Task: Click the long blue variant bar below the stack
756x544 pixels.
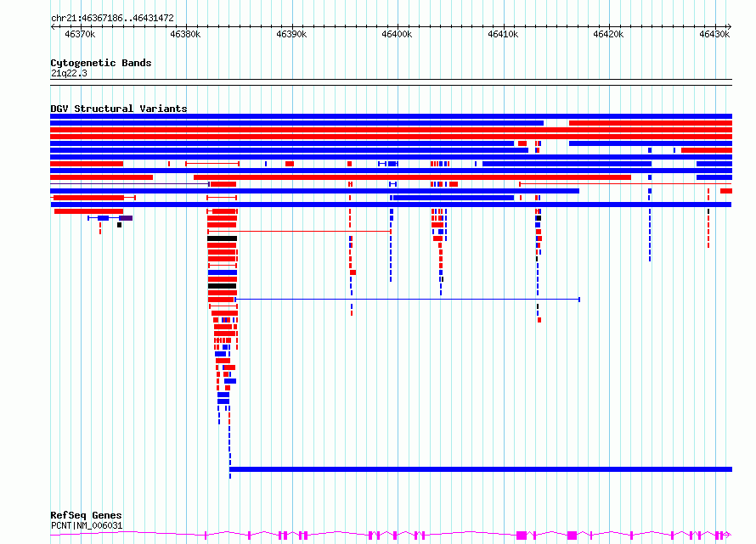Action: pos(481,469)
